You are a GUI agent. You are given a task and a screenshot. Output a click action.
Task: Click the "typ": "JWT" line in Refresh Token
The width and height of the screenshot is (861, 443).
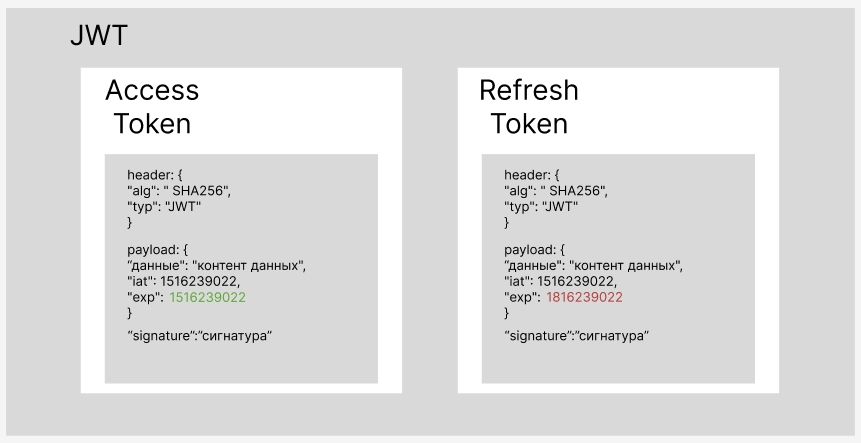click(x=542, y=206)
